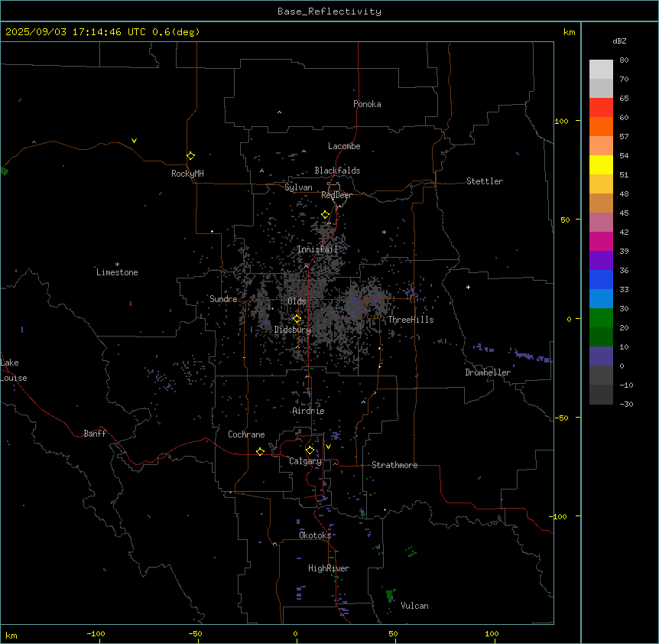Select the yellow 51-54 dBZ legend swatch
The height and width of the screenshot is (644, 659).
(601, 164)
